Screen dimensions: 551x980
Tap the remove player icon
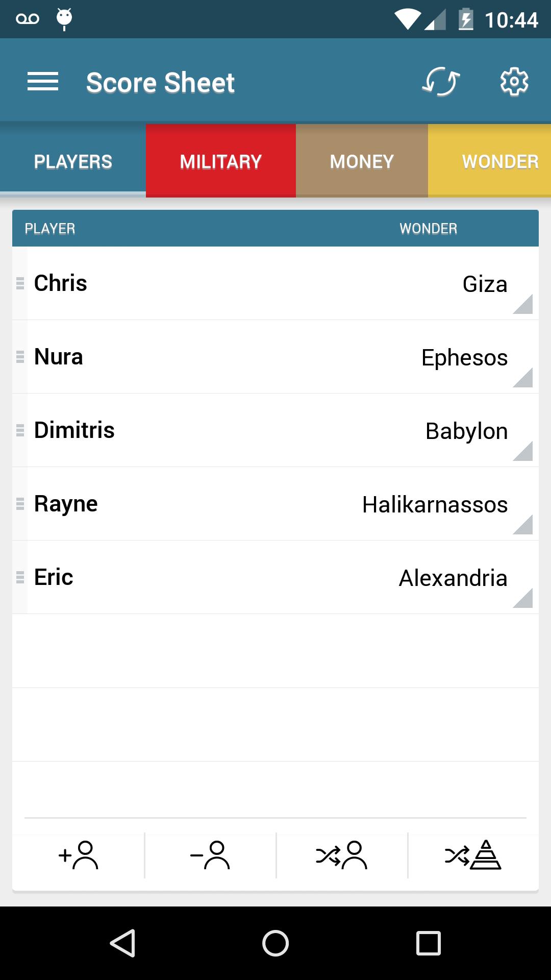[x=210, y=855]
